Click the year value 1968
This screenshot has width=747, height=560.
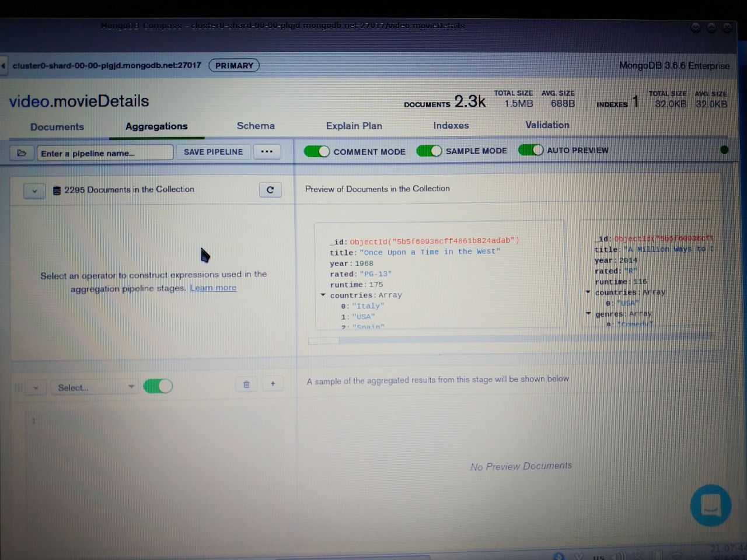point(364,263)
